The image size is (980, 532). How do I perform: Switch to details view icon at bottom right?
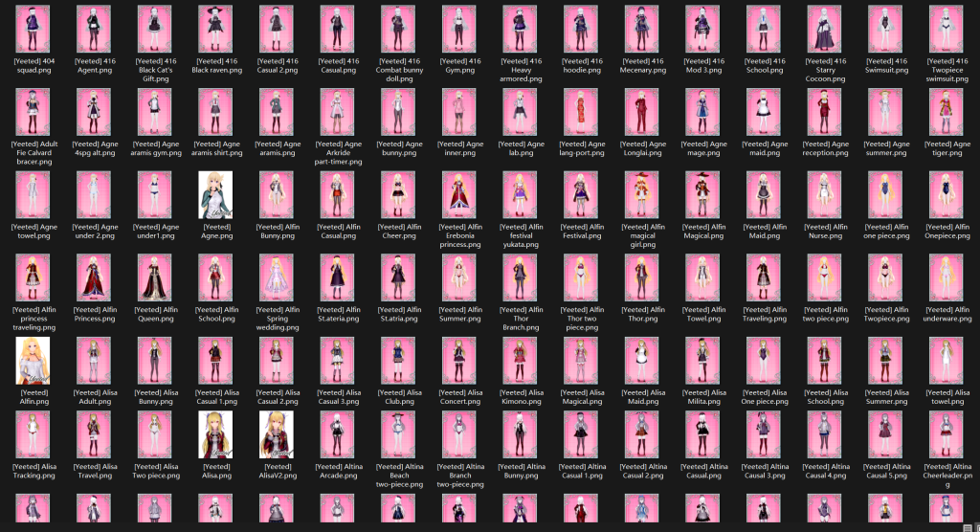point(968,527)
